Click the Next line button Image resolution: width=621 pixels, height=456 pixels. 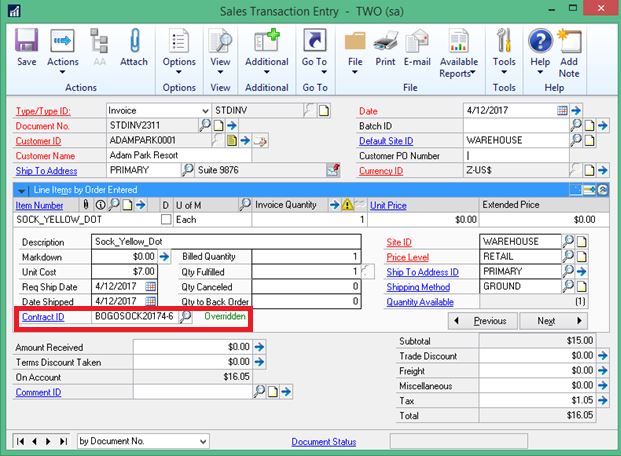click(553, 321)
